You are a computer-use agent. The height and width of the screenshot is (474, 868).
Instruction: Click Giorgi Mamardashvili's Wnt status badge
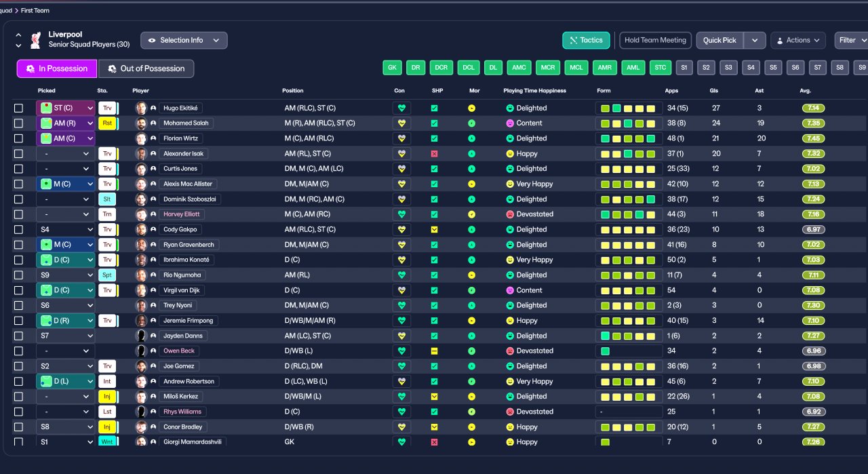(x=107, y=441)
